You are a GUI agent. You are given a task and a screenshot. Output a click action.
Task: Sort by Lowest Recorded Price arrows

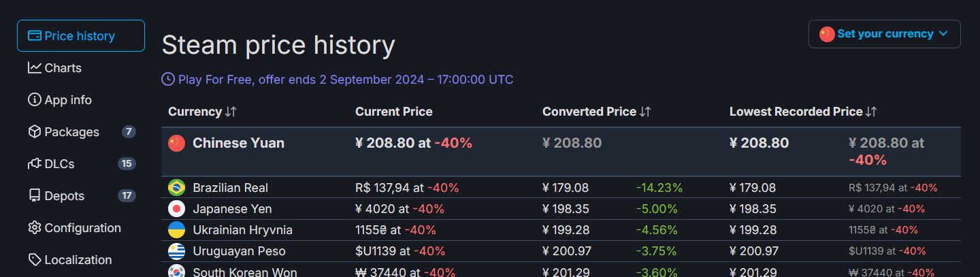tap(871, 112)
